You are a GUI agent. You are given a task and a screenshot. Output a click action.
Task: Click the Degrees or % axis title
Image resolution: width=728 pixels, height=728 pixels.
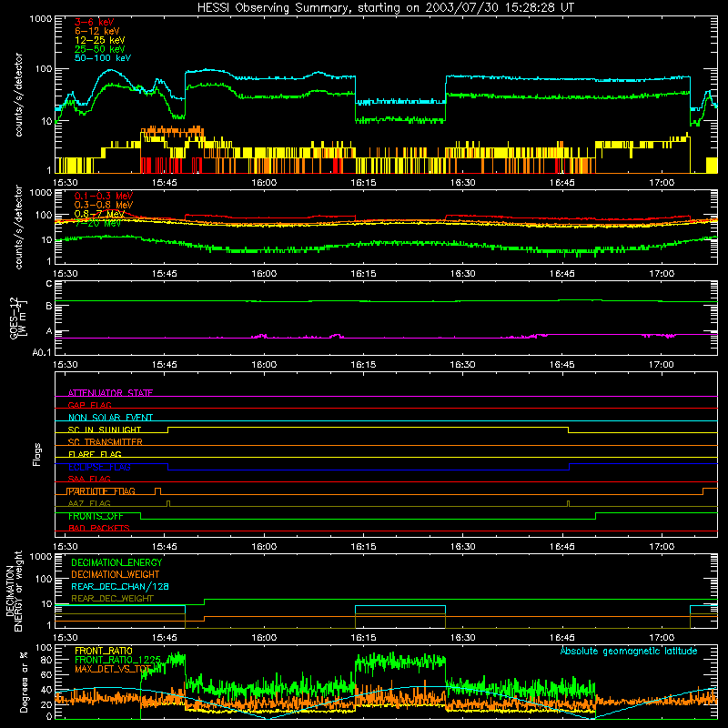pos(24,682)
